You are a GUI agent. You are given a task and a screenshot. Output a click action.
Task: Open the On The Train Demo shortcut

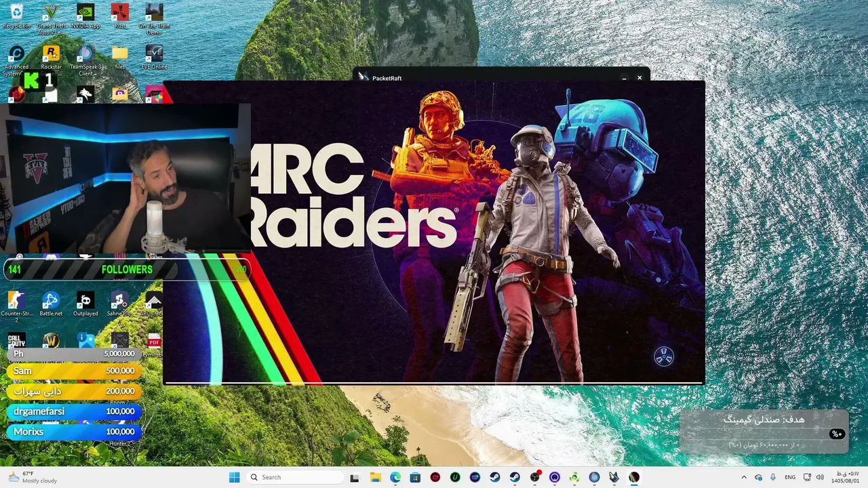tap(154, 19)
